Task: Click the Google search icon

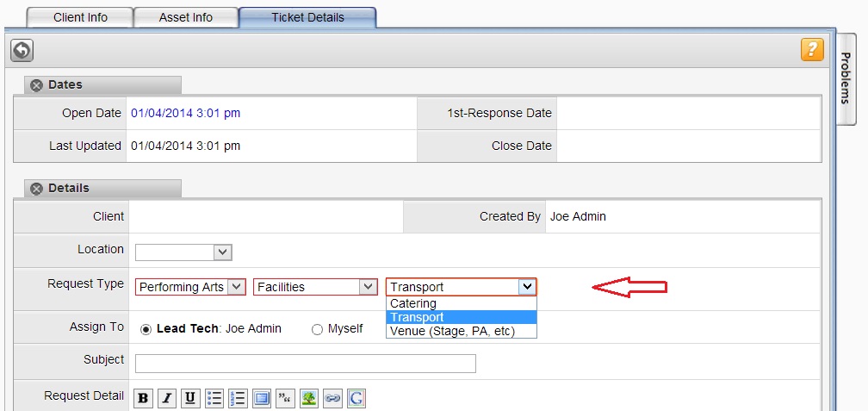Action: tap(356, 398)
